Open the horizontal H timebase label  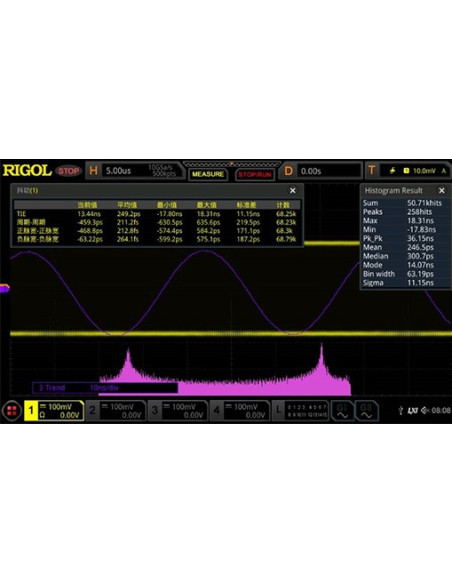93,171
